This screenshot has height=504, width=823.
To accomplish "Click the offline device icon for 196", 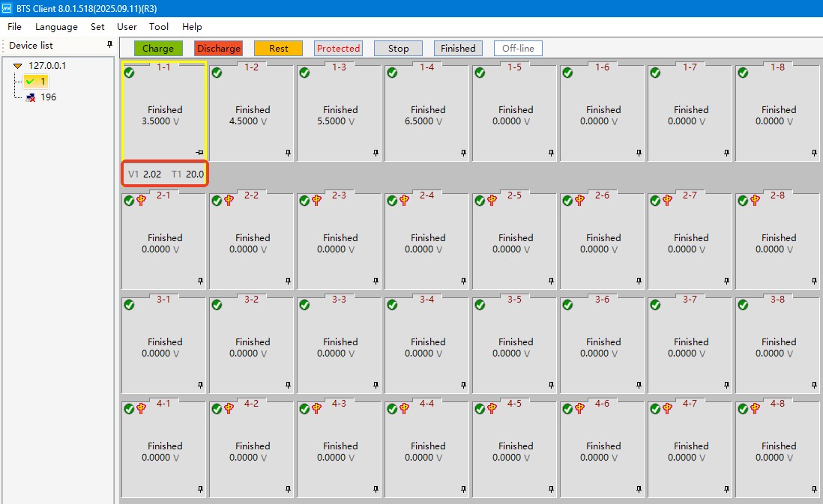I will tap(31, 97).
